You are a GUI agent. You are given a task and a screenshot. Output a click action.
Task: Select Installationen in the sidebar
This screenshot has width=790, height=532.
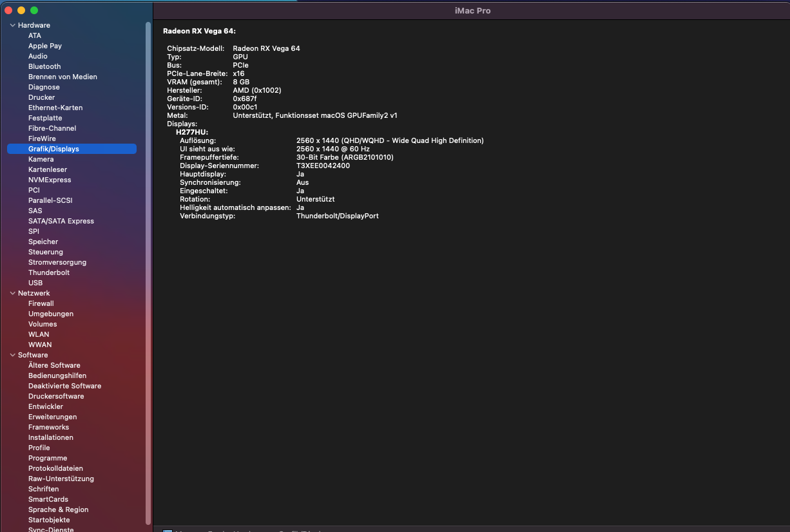coord(51,437)
